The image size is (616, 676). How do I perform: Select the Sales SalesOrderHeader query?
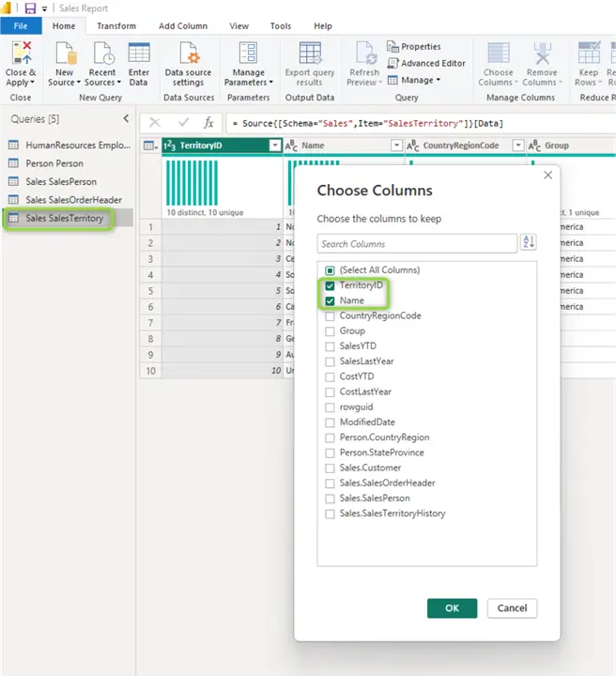[69, 200]
